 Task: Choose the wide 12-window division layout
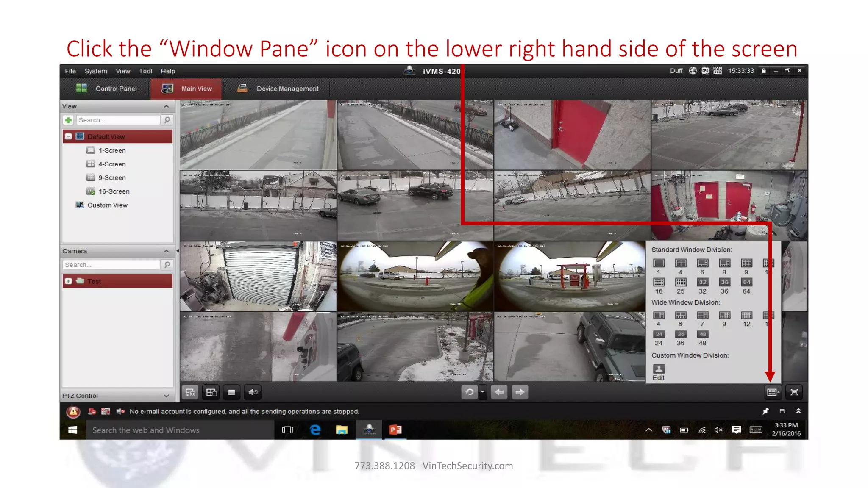[746, 315]
